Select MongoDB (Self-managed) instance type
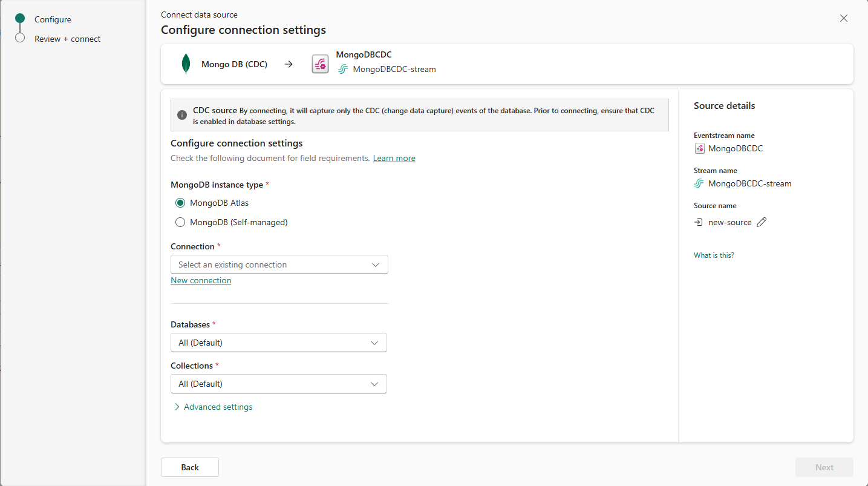Image resolution: width=868 pixels, height=486 pixels. (180, 222)
